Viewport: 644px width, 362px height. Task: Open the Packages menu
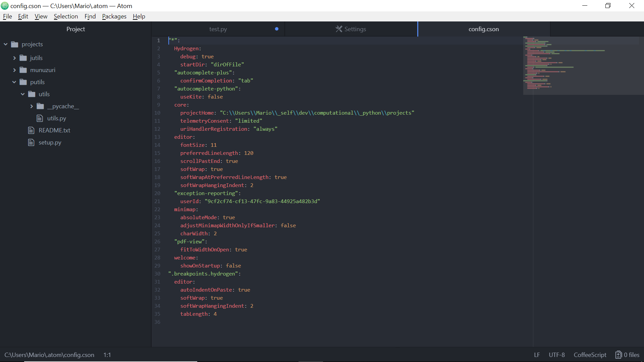point(114,16)
